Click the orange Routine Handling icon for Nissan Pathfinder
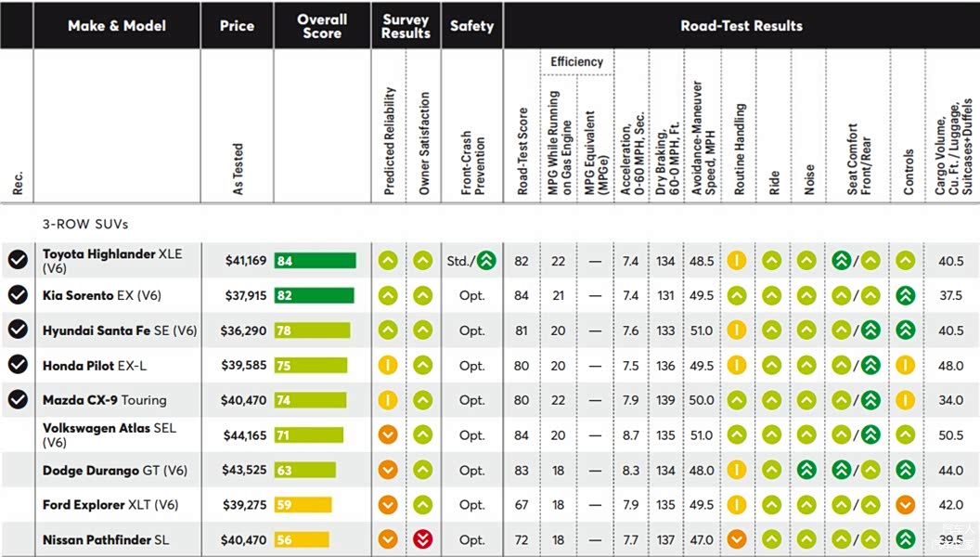980x557 pixels. tap(737, 538)
